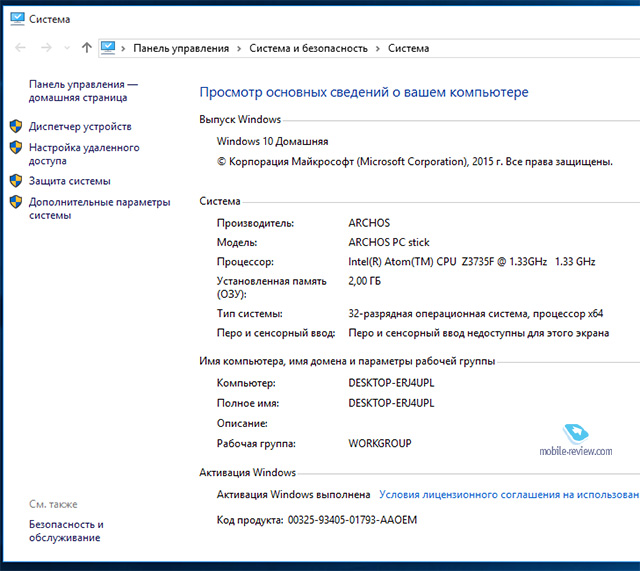The image size is (640, 571).
Task: Click processor value Intel Atom Z3735F
Action: point(471,262)
